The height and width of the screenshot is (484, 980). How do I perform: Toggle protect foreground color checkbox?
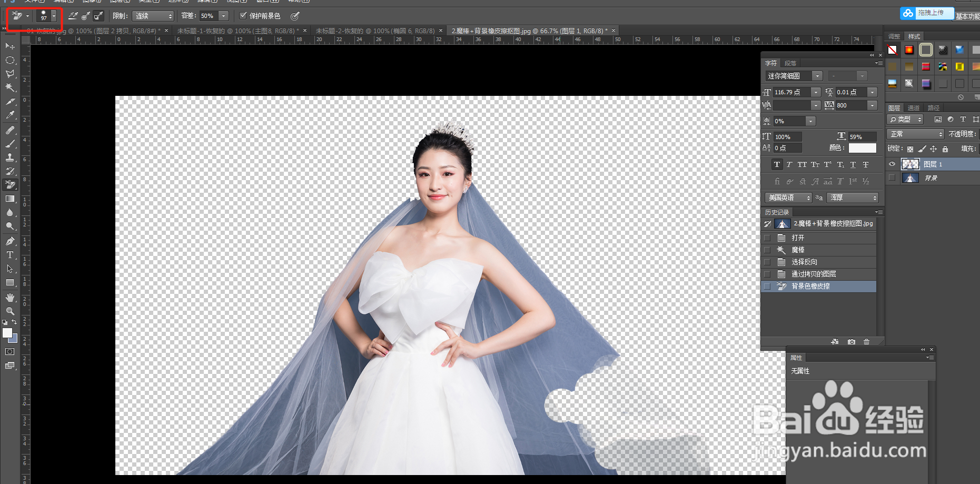[x=243, y=16]
